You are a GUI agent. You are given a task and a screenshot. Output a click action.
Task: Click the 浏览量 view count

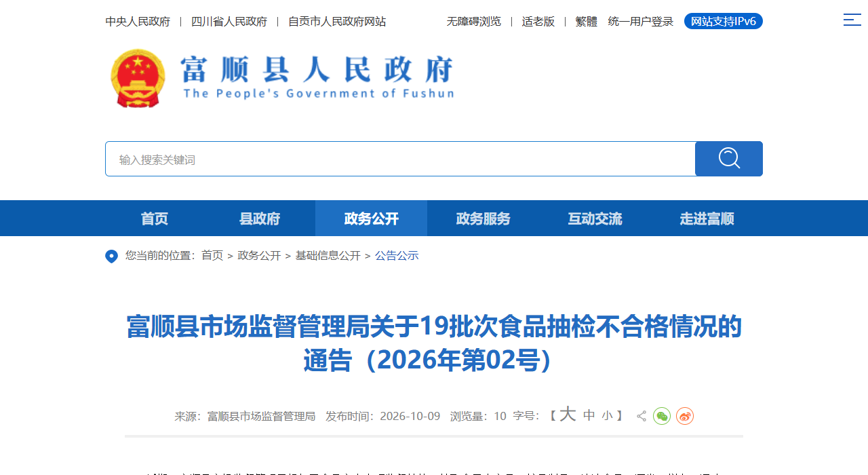[x=478, y=416]
